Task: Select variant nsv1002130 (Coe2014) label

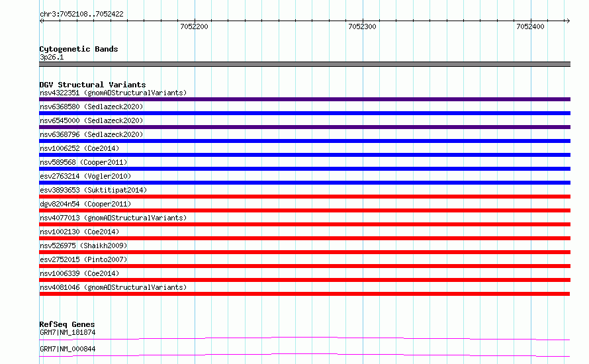Action: pyautogui.click(x=79, y=232)
